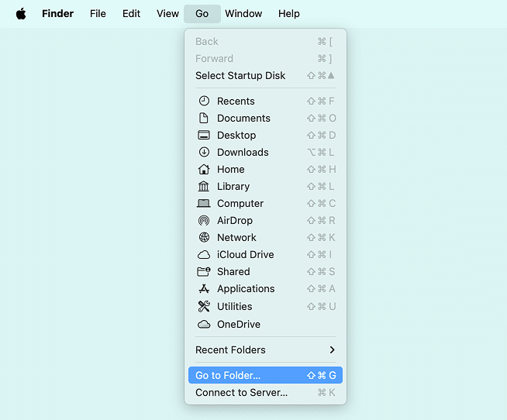Select the Recents label
Image resolution: width=507 pixels, height=420 pixels.
coord(236,102)
